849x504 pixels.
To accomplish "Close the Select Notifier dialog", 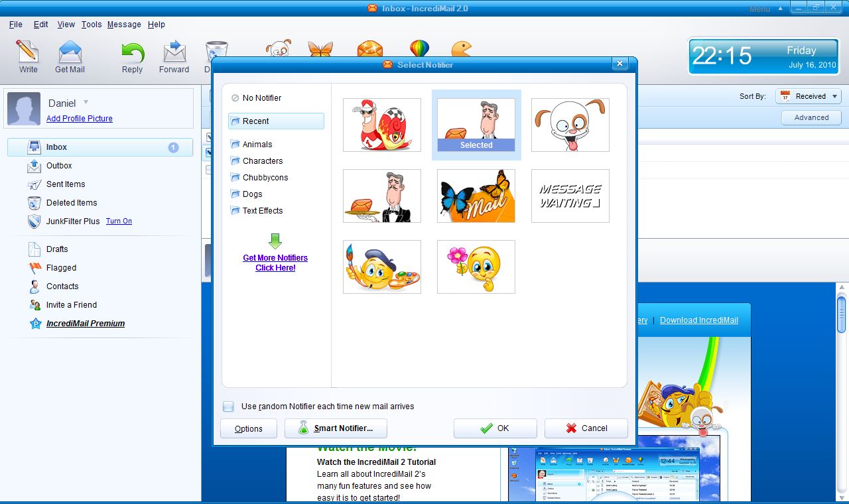I will click(620, 64).
